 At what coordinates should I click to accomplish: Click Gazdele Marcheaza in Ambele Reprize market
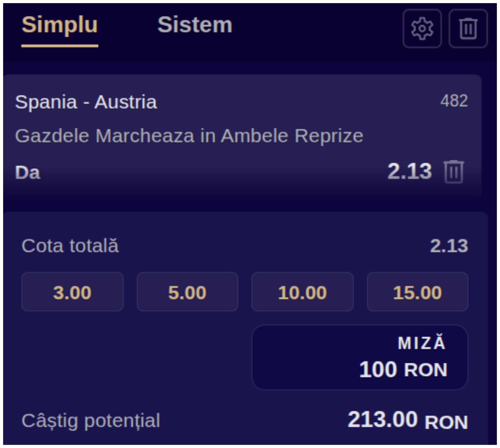(x=189, y=136)
